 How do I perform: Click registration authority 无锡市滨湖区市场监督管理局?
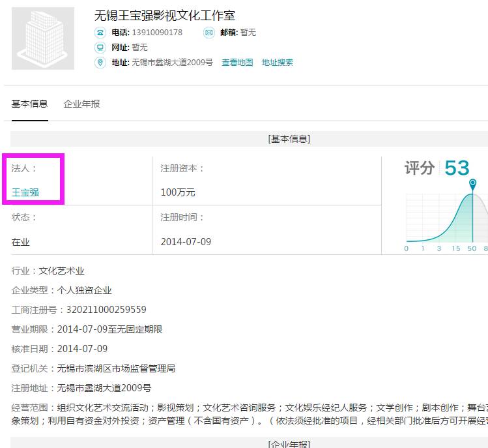coord(116,368)
